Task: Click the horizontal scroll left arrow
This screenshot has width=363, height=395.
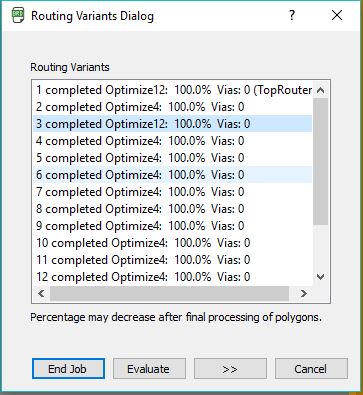Action: pos(41,293)
